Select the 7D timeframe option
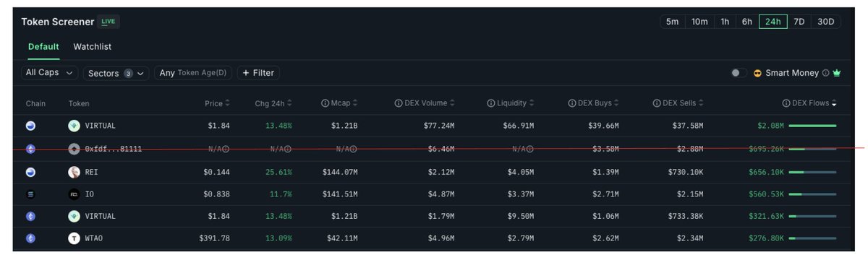 (799, 22)
